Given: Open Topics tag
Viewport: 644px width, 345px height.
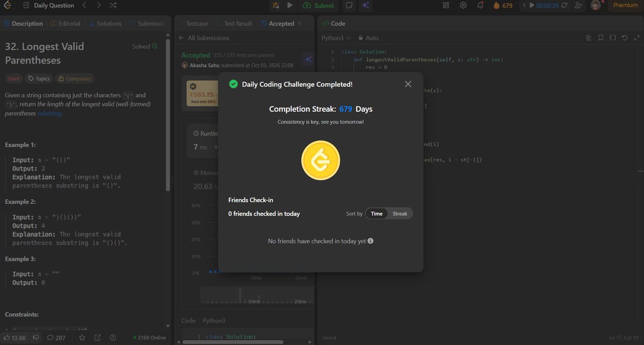Looking at the screenshot, I should tap(39, 78).
